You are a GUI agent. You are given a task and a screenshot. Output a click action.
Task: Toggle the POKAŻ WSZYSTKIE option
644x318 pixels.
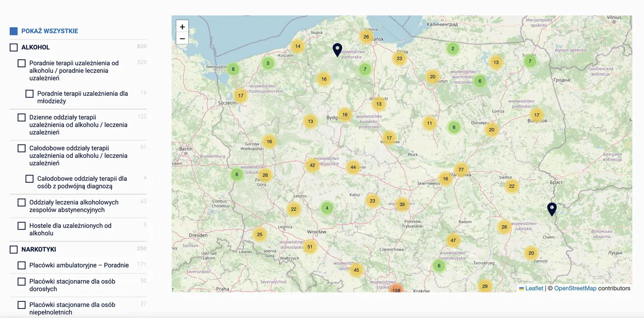[14, 31]
